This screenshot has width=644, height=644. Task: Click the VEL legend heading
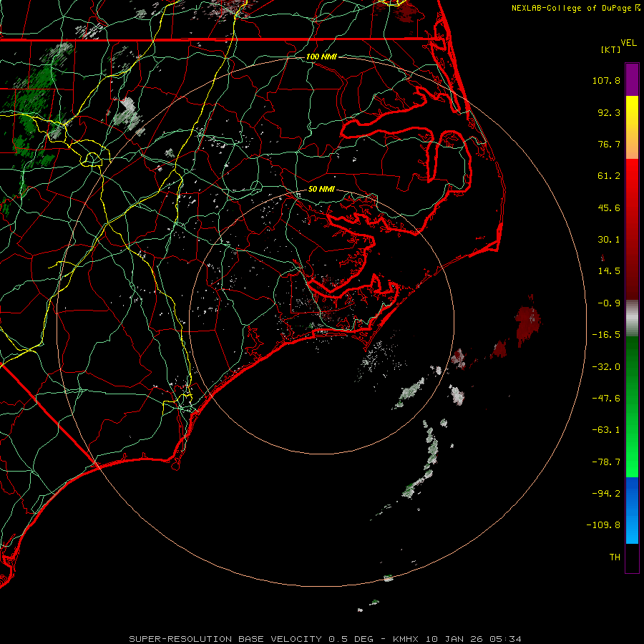[628, 43]
